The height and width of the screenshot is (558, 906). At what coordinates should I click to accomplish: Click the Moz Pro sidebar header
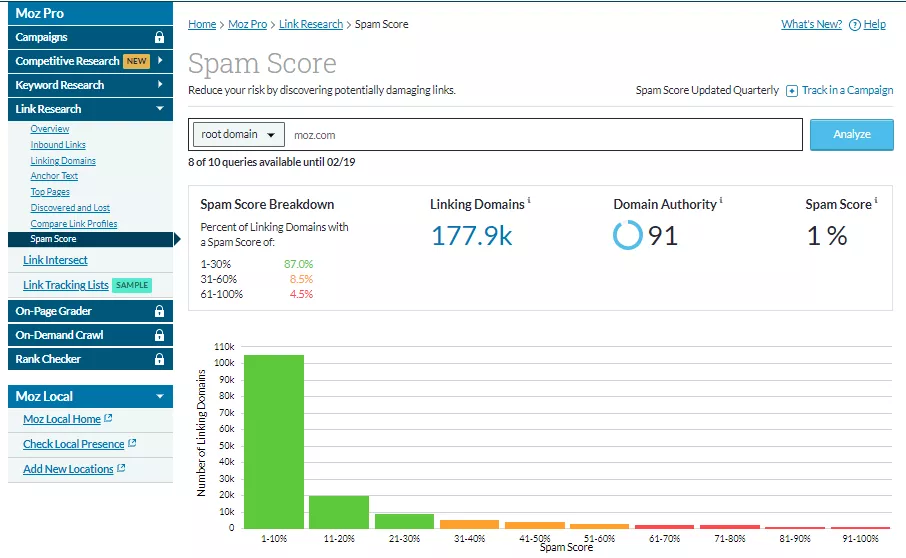click(90, 13)
